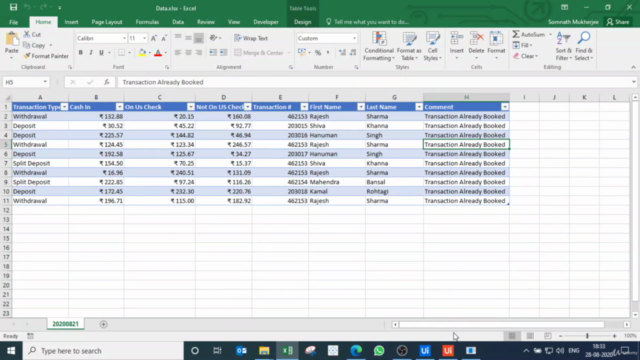Click the Windows search box
640x360 pixels.
[103, 351]
